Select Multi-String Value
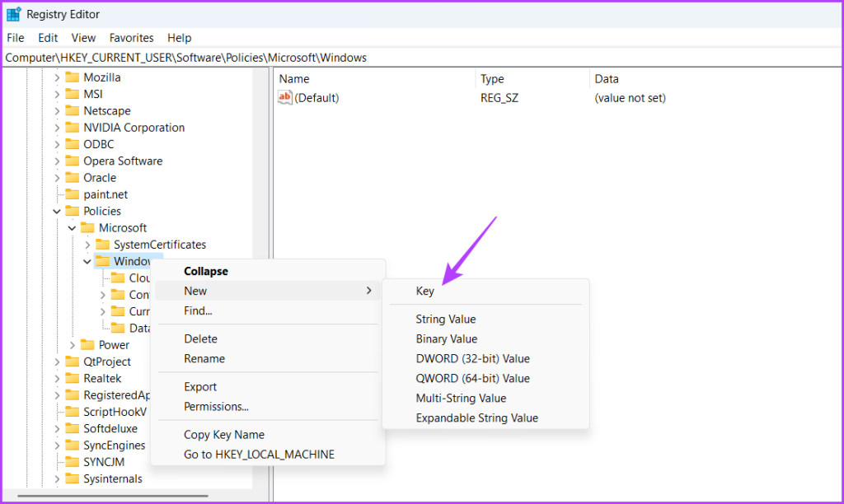This screenshot has width=844, height=504. point(485,398)
